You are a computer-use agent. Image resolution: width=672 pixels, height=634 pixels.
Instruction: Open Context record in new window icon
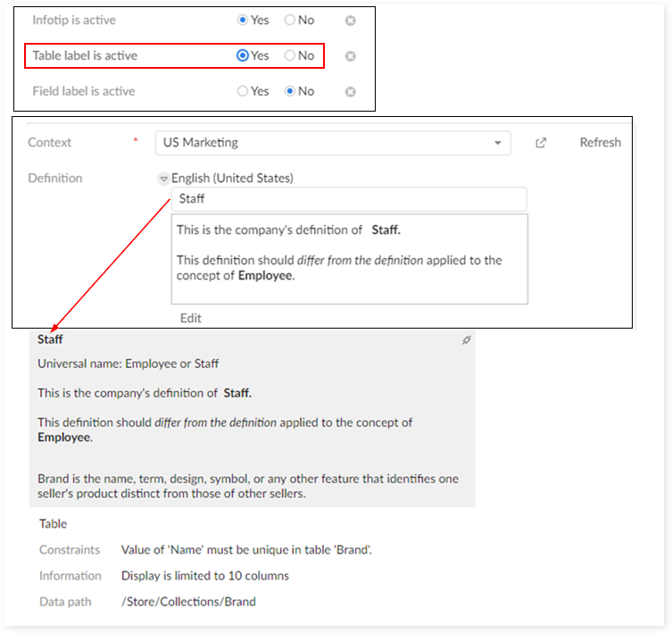(541, 143)
